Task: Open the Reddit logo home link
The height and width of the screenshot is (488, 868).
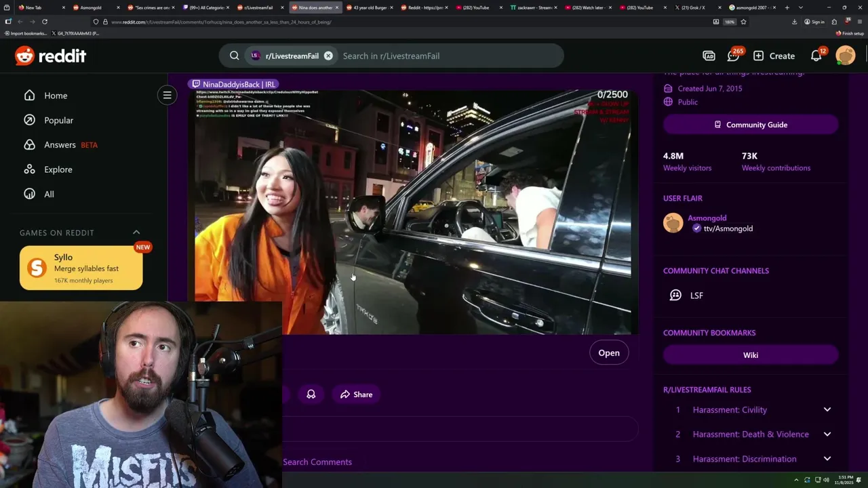Action: click(x=51, y=56)
